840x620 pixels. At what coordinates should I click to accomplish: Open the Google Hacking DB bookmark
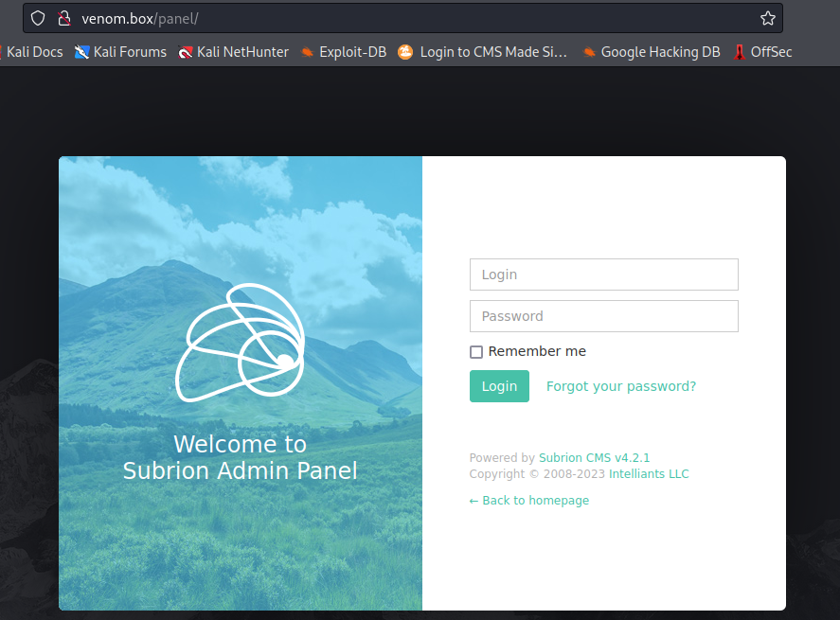(x=652, y=52)
